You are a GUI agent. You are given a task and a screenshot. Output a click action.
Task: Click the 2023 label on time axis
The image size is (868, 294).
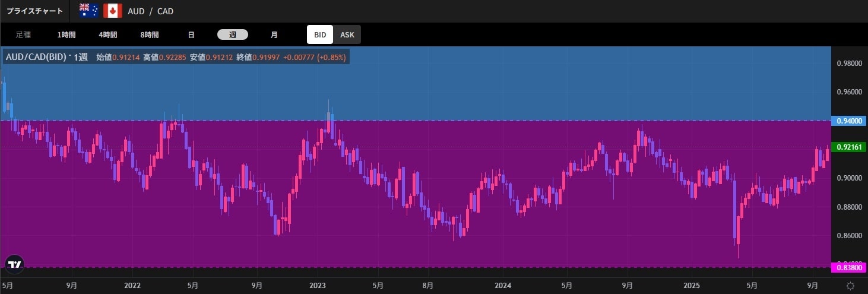(318, 286)
